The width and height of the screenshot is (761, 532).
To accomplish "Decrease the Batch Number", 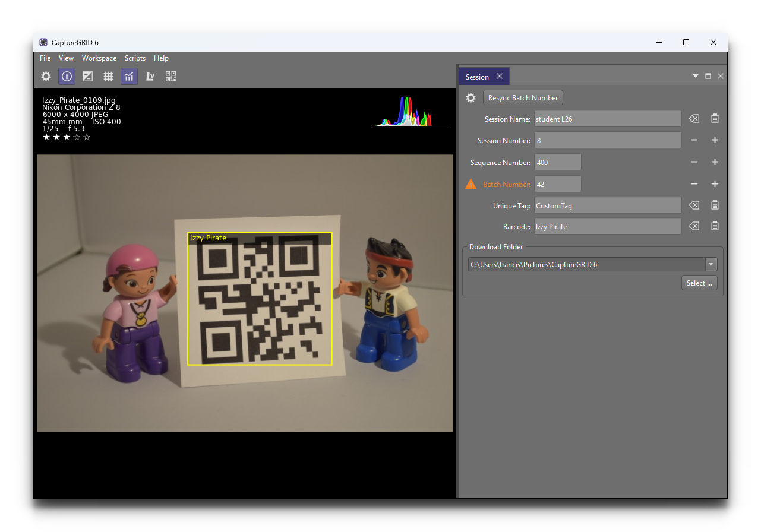I will 694,184.
